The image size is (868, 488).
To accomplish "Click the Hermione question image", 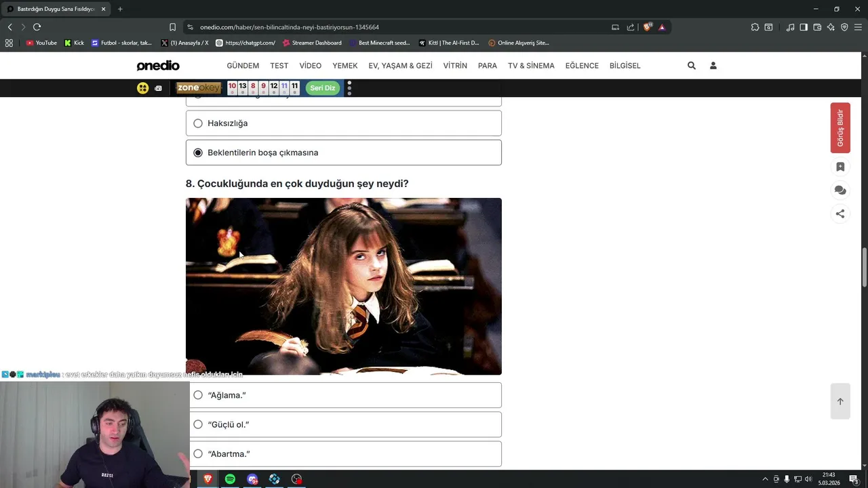I will [x=344, y=286].
